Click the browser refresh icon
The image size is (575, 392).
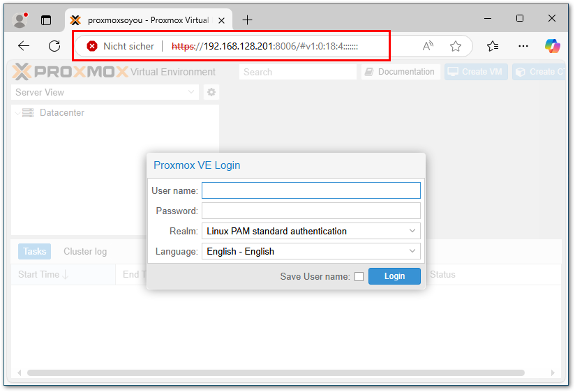tap(54, 46)
